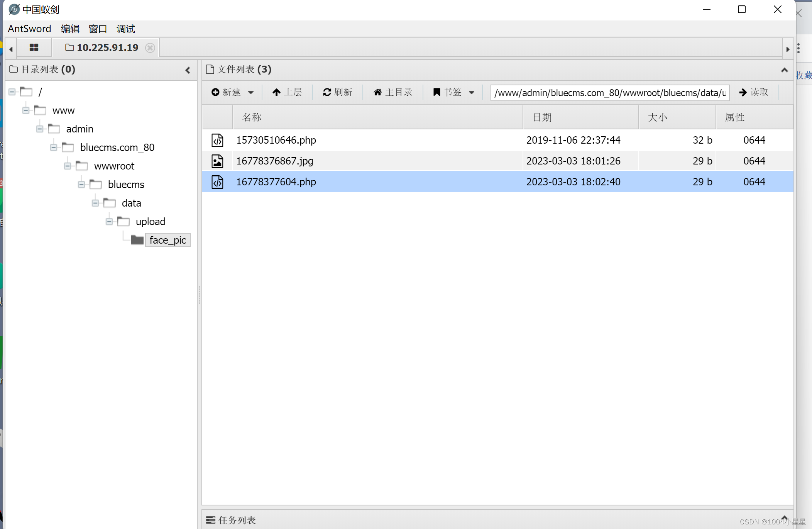Select the www folder
This screenshot has width=812, height=529.
tap(63, 110)
